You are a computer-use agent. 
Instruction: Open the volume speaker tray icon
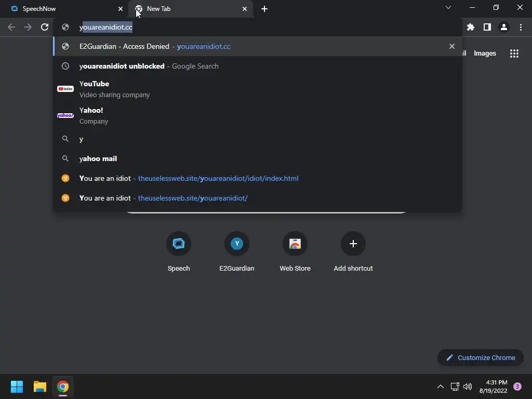coord(468,387)
